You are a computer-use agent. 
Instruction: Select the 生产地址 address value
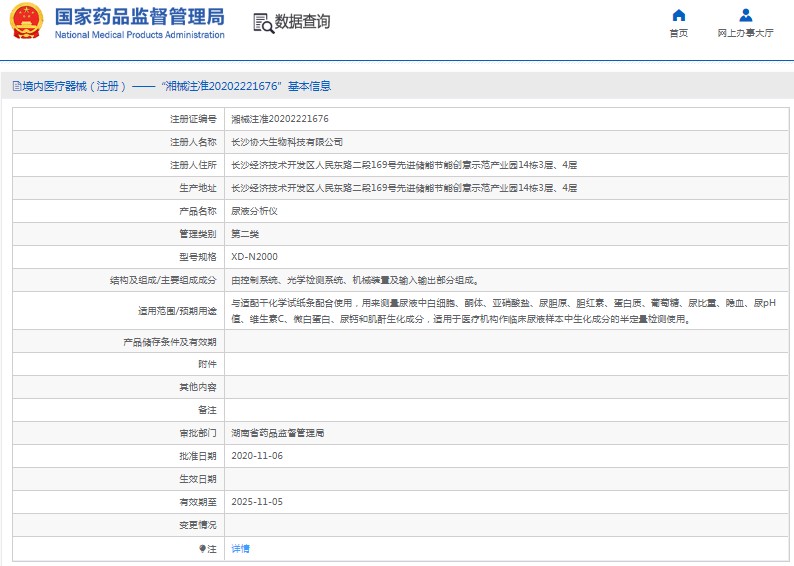pyautogui.click(x=404, y=188)
